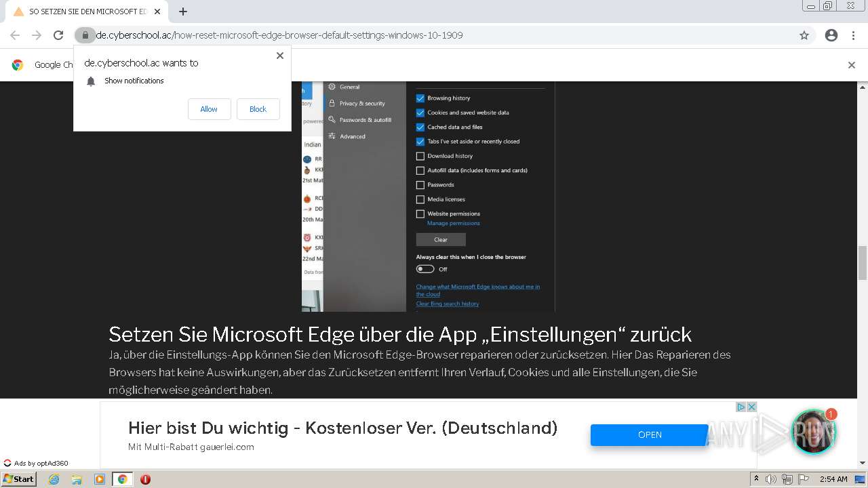Switch on Always clear when closing browser
The height and width of the screenshot is (488, 868).
425,269
